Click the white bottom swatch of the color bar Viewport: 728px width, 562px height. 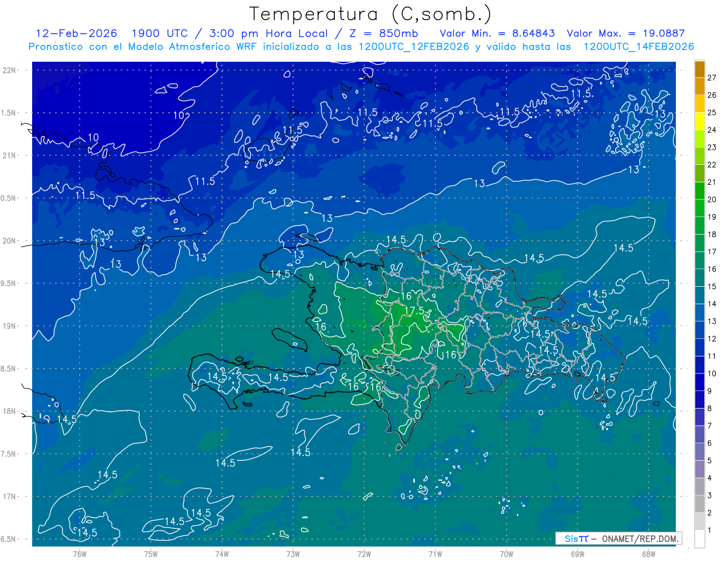(699, 539)
